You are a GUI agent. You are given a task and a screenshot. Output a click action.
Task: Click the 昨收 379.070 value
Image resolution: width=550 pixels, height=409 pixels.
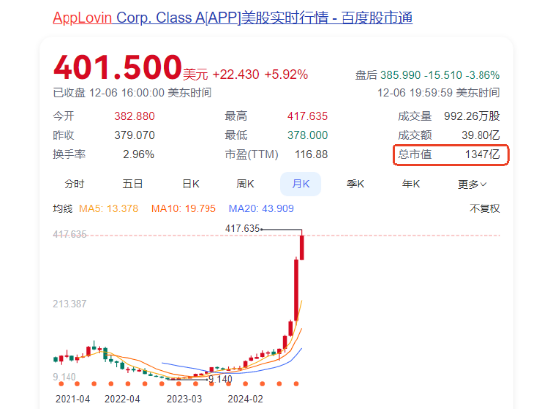tap(135, 135)
